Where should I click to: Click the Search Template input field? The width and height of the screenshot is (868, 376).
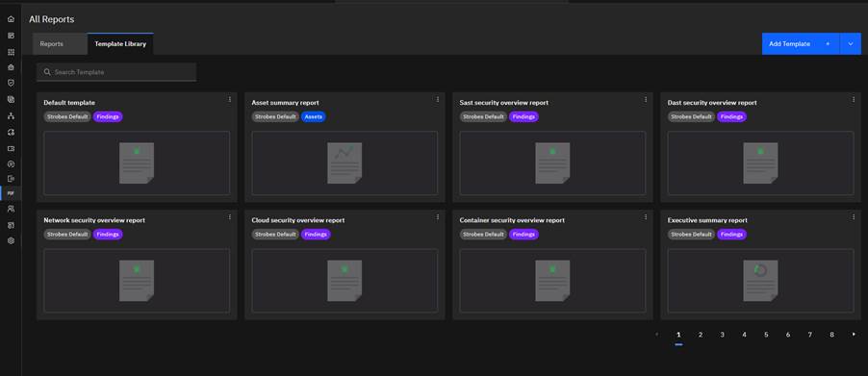116,72
